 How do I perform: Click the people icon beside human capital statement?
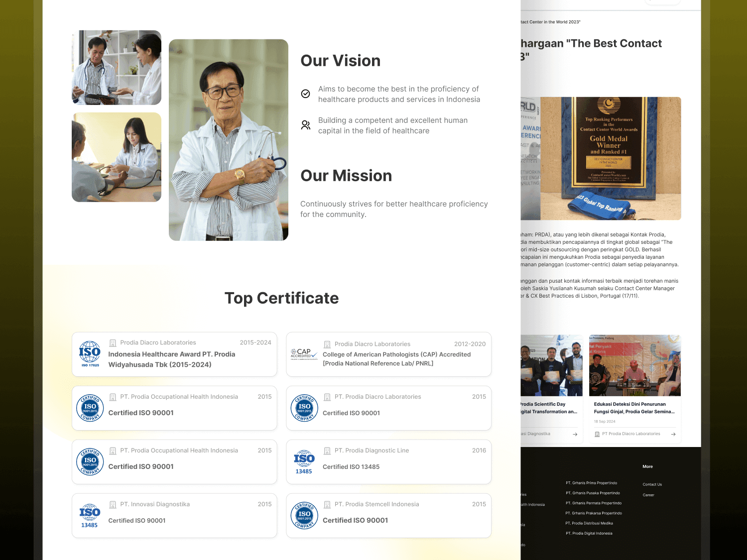click(306, 125)
